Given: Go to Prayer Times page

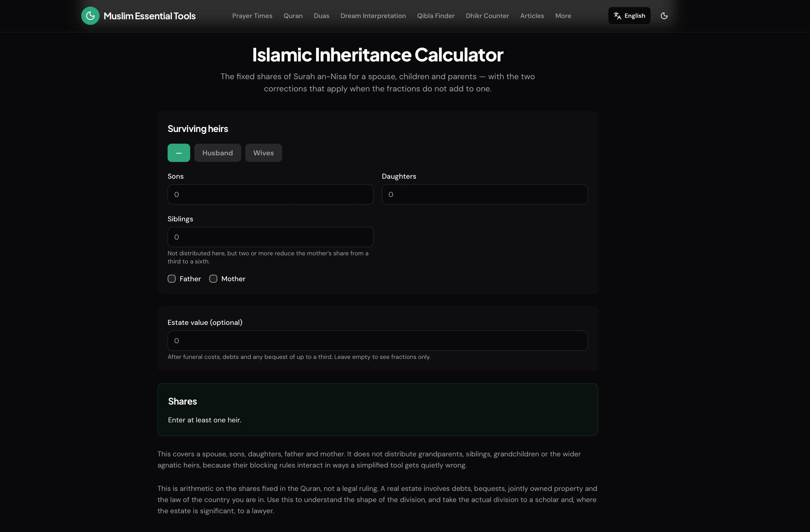Looking at the screenshot, I should [x=252, y=16].
